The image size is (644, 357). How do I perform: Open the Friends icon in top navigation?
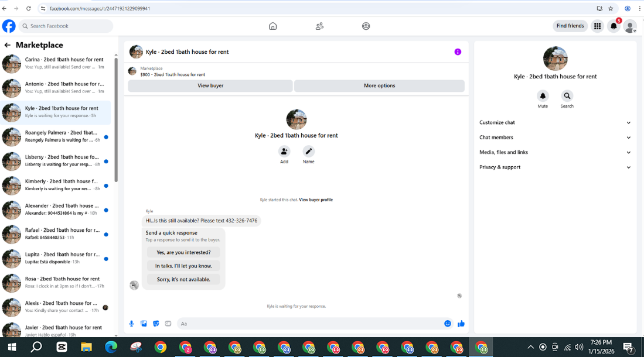coord(319,26)
